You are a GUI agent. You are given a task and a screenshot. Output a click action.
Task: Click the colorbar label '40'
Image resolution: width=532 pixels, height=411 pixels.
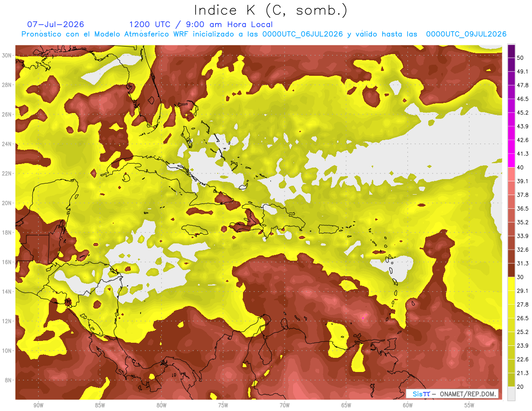(x=521, y=168)
